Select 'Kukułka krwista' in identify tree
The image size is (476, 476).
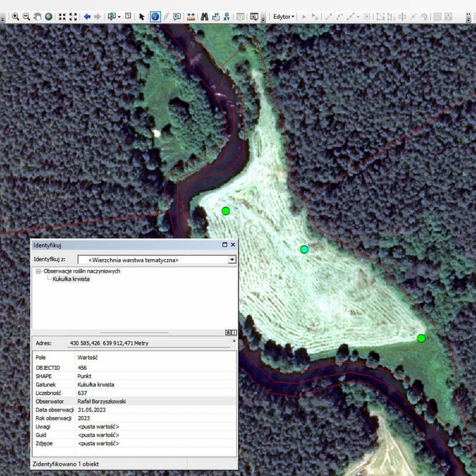pyautogui.click(x=71, y=279)
